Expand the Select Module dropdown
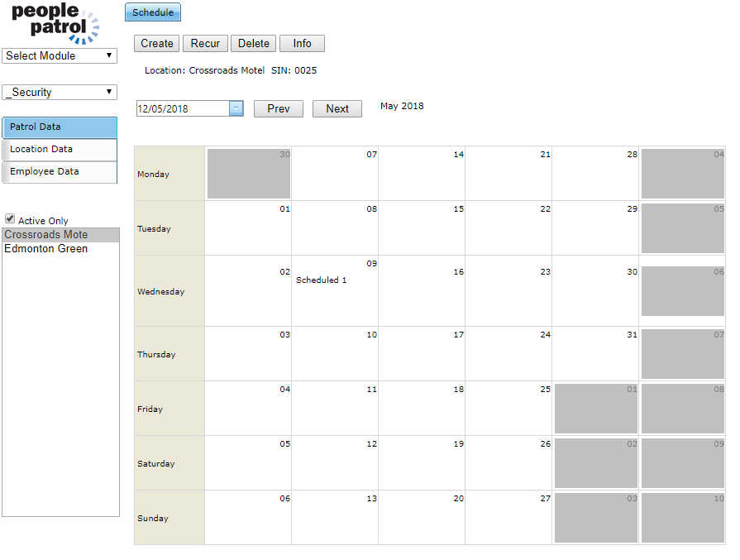 [x=60, y=55]
